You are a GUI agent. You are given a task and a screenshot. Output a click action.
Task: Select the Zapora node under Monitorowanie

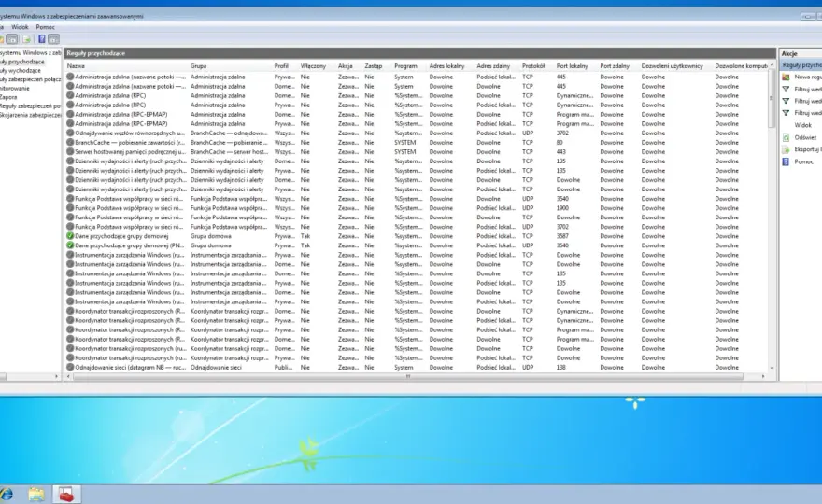click(x=8, y=97)
